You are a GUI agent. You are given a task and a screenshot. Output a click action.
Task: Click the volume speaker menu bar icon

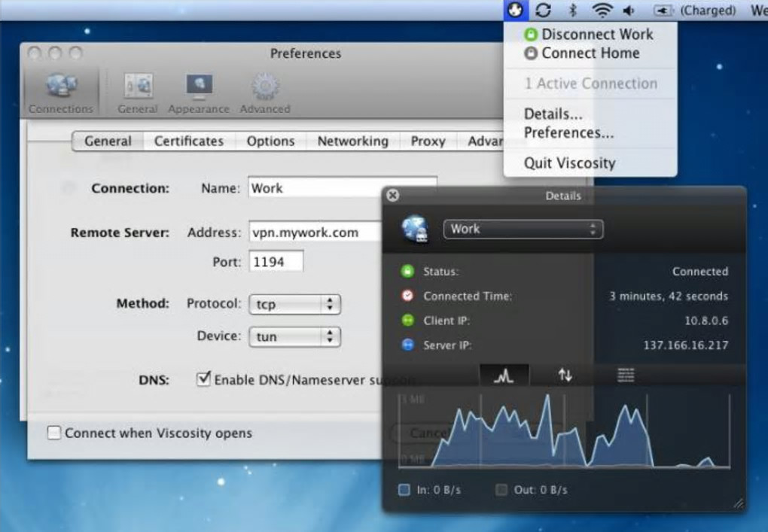pos(629,11)
